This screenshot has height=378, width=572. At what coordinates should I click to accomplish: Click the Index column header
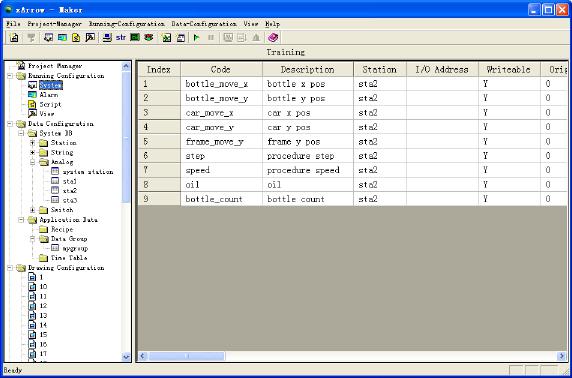159,69
